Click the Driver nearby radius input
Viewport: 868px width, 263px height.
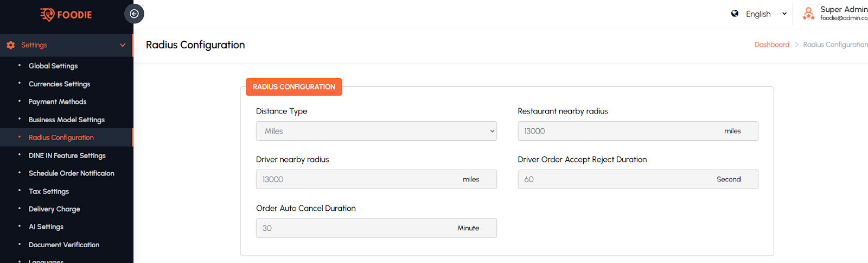pyautogui.click(x=358, y=179)
